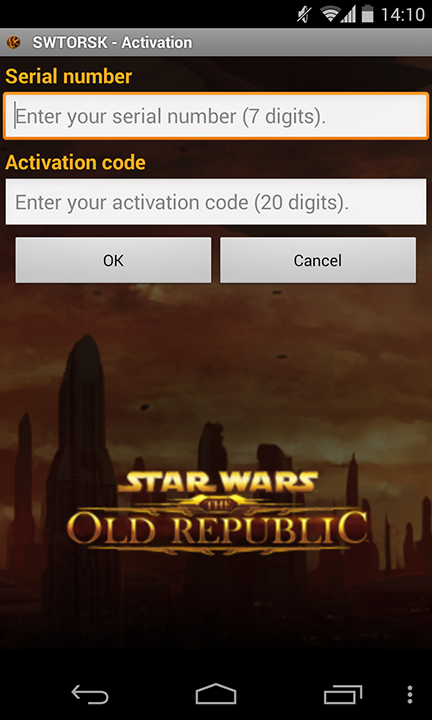Tap the Activation code label
This screenshot has height=720, width=432.
(x=76, y=163)
